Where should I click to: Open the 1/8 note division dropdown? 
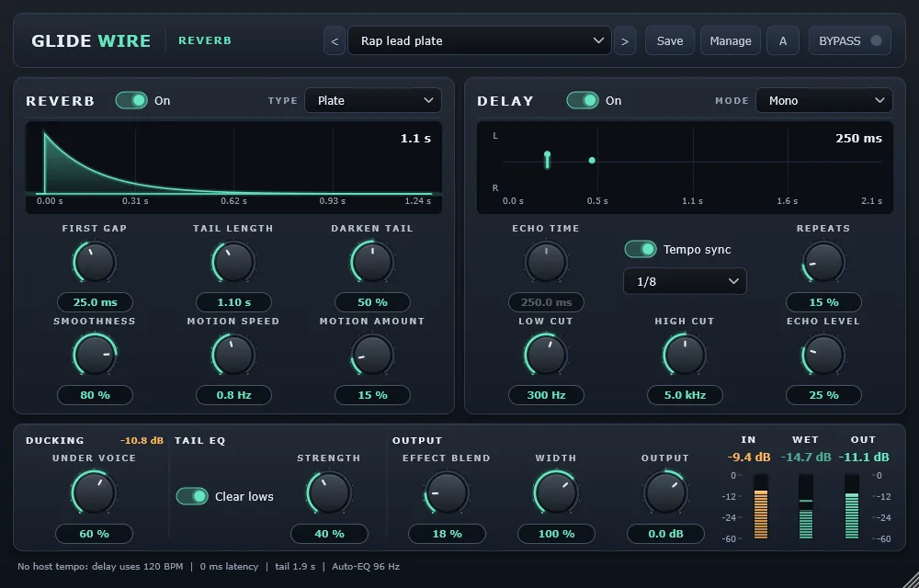point(685,281)
